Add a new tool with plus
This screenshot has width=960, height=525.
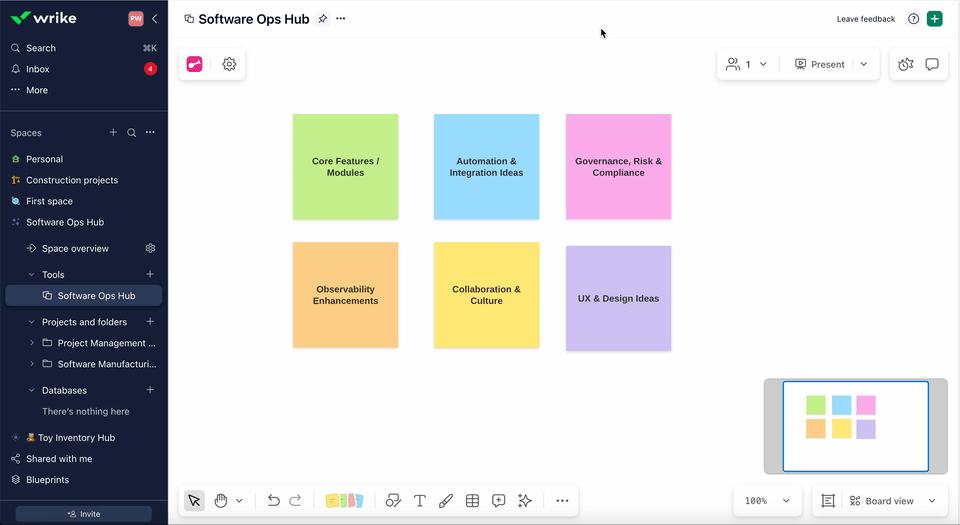pos(150,274)
